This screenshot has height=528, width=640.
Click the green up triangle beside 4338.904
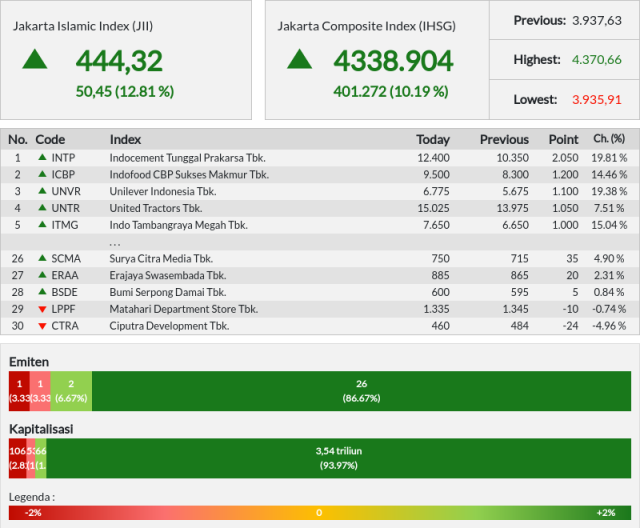coord(300,59)
